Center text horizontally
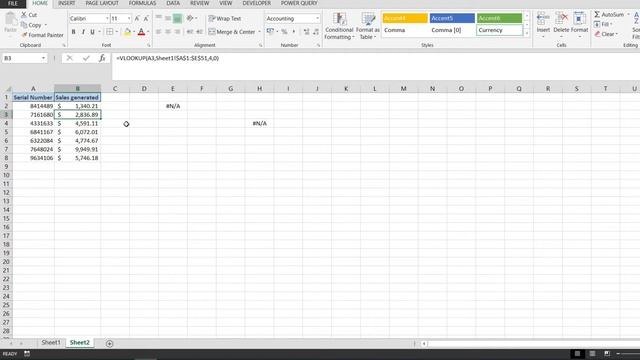Viewport: 640px width, 360px height. pos(168,32)
